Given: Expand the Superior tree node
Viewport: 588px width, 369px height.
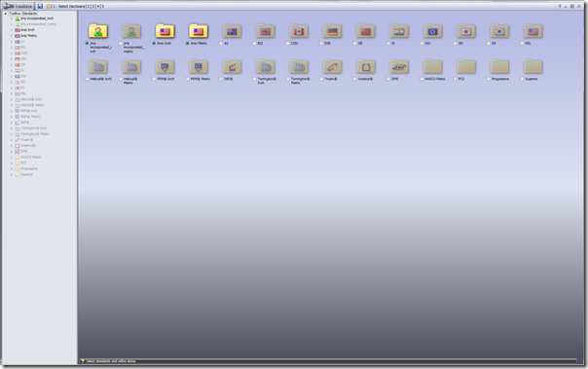Looking at the screenshot, I should point(12,174).
